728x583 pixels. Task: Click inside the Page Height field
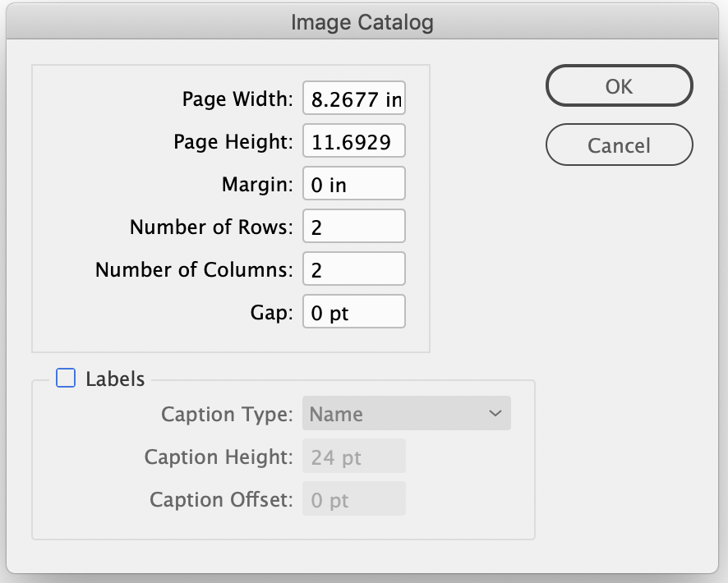tap(353, 140)
